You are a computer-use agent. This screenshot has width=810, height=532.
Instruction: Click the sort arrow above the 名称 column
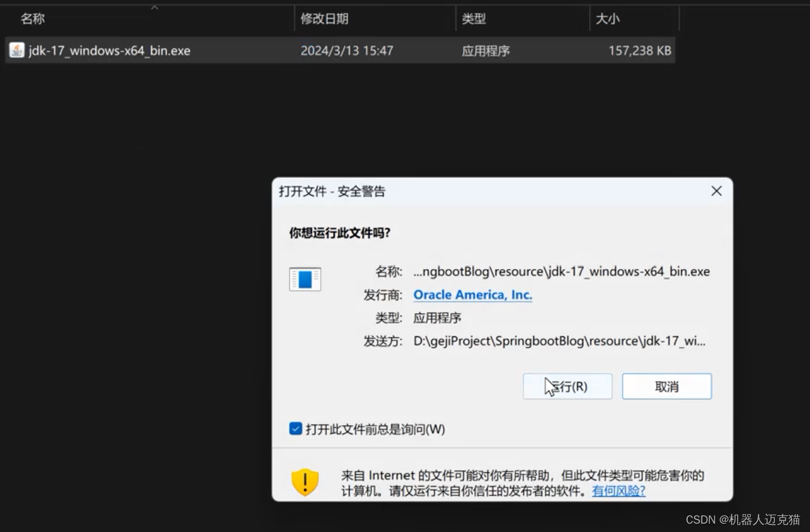coord(154,7)
